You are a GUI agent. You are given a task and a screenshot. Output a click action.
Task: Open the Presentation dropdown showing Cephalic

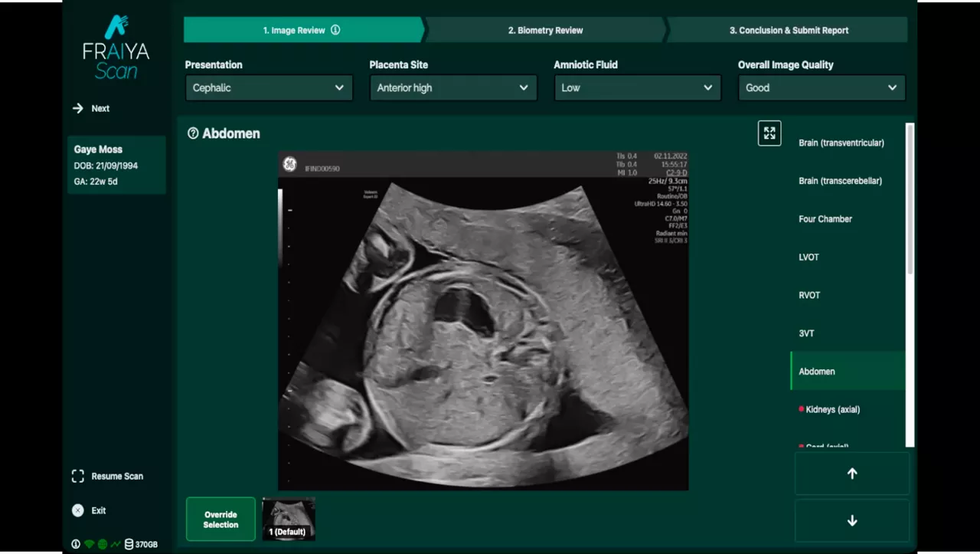click(x=269, y=87)
